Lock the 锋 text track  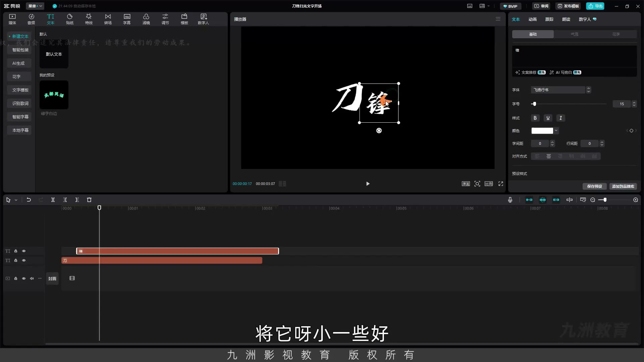click(x=16, y=251)
